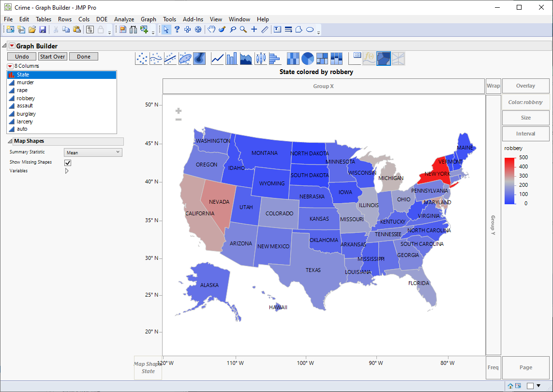Select the Pie chart element
553x392 pixels.
coord(307,58)
